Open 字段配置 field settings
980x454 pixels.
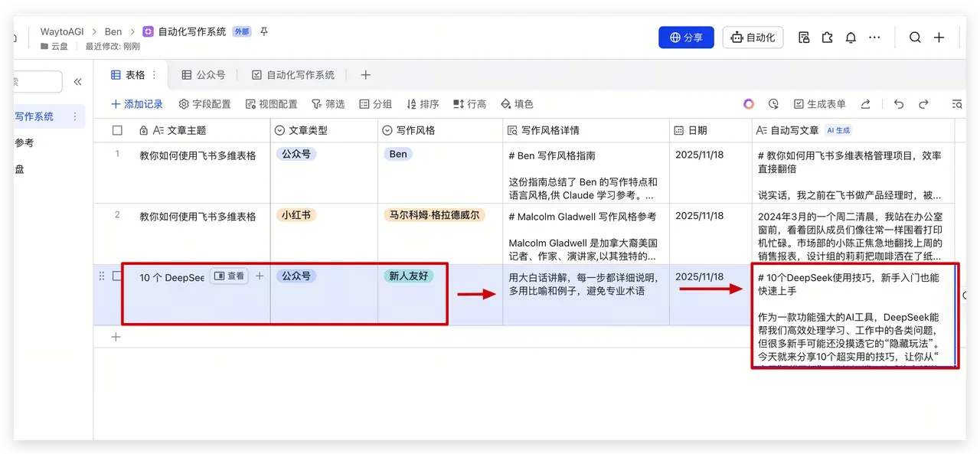[x=204, y=104]
